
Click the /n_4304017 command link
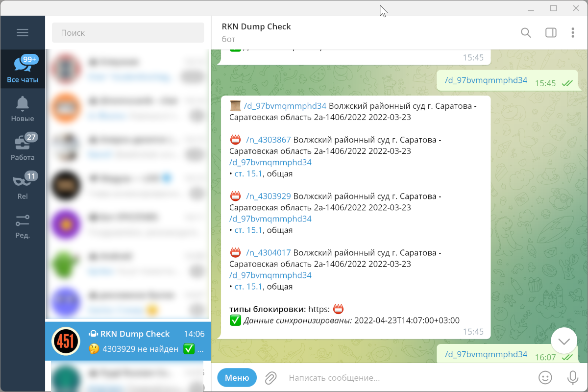269,253
